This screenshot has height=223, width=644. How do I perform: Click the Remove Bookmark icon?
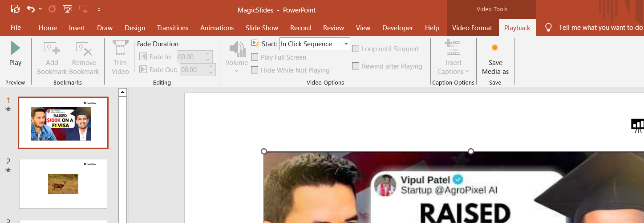tap(84, 49)
